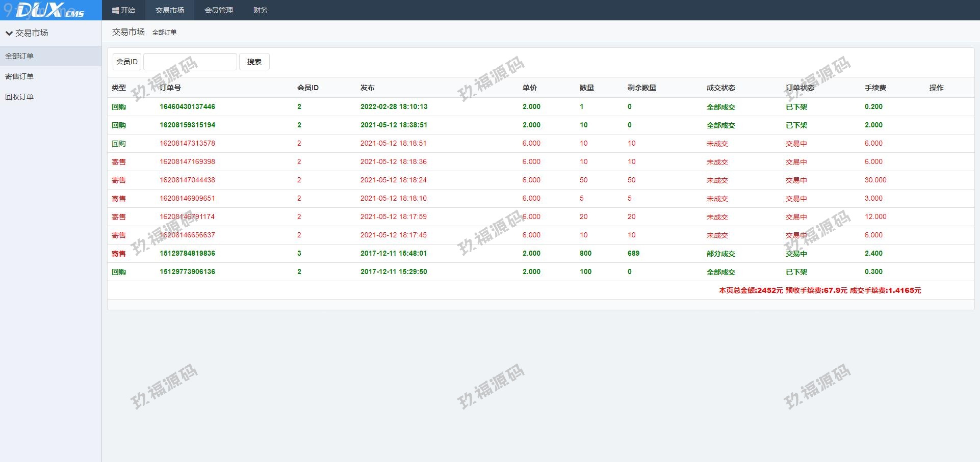Collapse the 交易市场 sidebar chevron
Image resolution: width=980 pixels, height=462 pixels.
point(9,33)
